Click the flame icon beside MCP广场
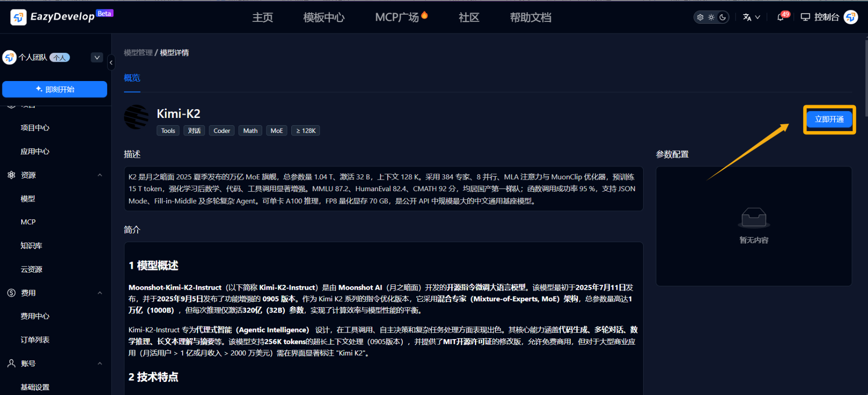The image size is (868, 395). pyautogui.click(x=425, y=15)
